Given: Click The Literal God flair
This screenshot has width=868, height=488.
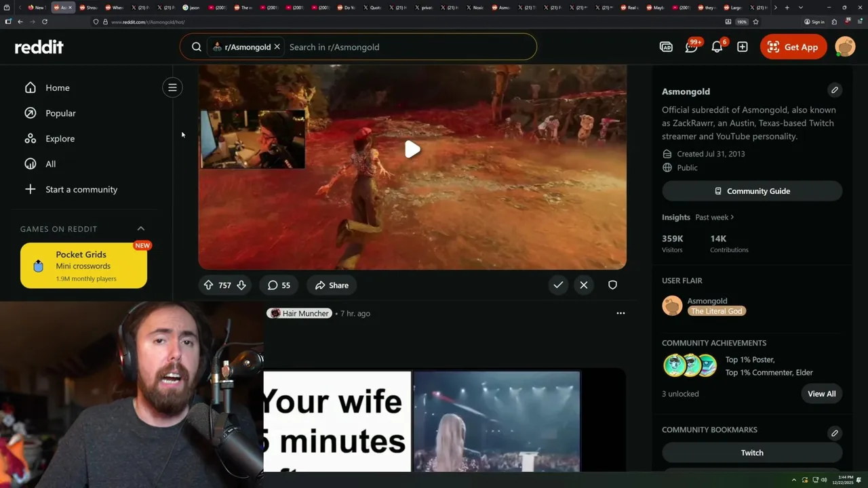Looking at the screenshot, I should [717, 311].
